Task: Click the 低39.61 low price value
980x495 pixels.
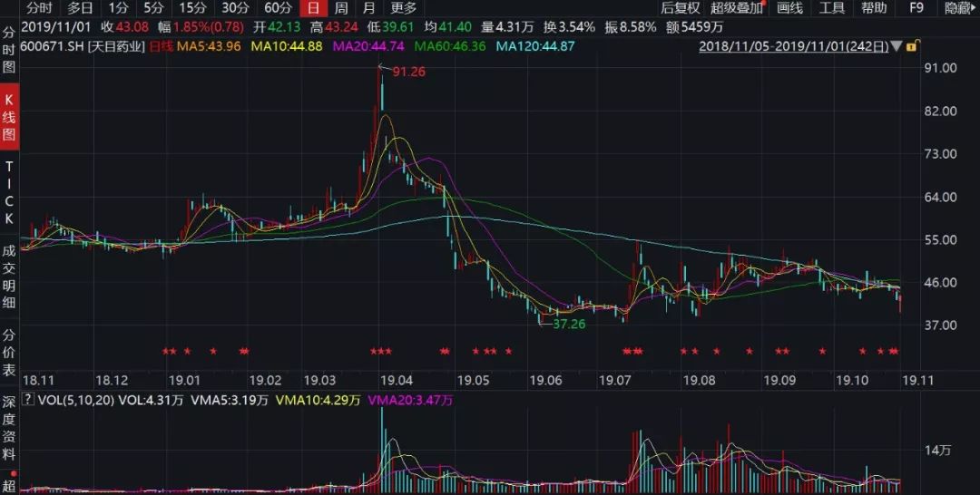Action: tap(391, 27)
